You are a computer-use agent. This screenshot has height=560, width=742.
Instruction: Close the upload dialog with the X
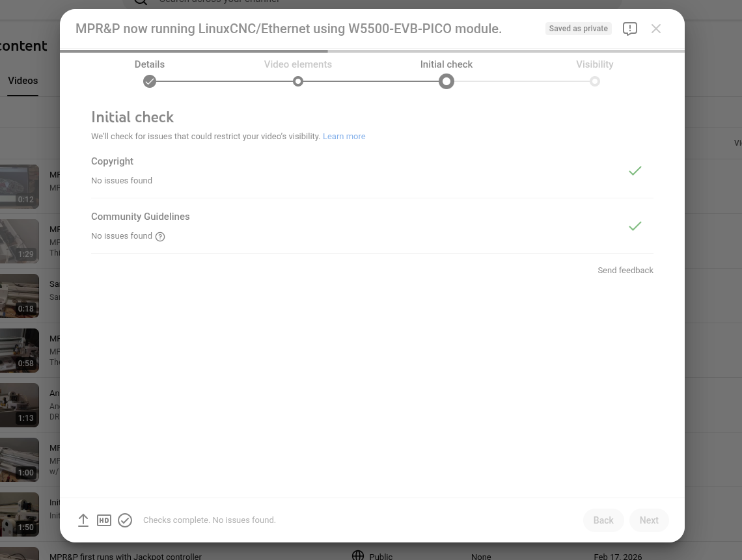pyautogui.click(x=656, y=29)
